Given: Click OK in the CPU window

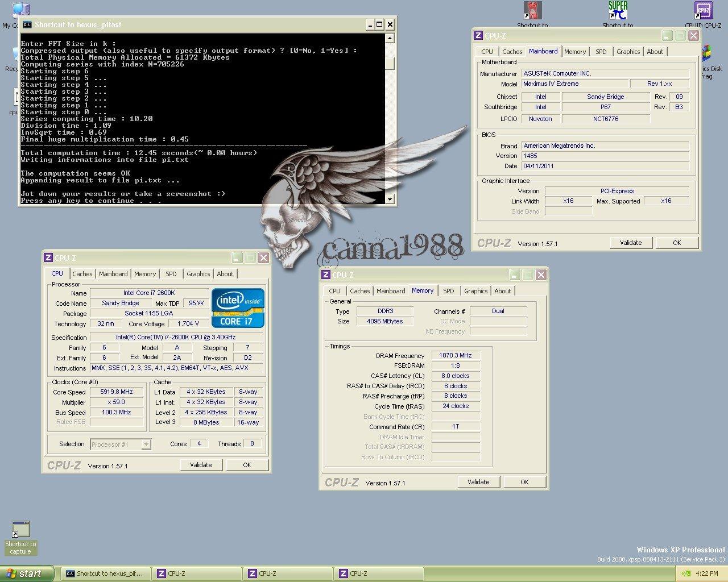Looking at the screenshot, I should pyautogui.click(x=247, y=465).
